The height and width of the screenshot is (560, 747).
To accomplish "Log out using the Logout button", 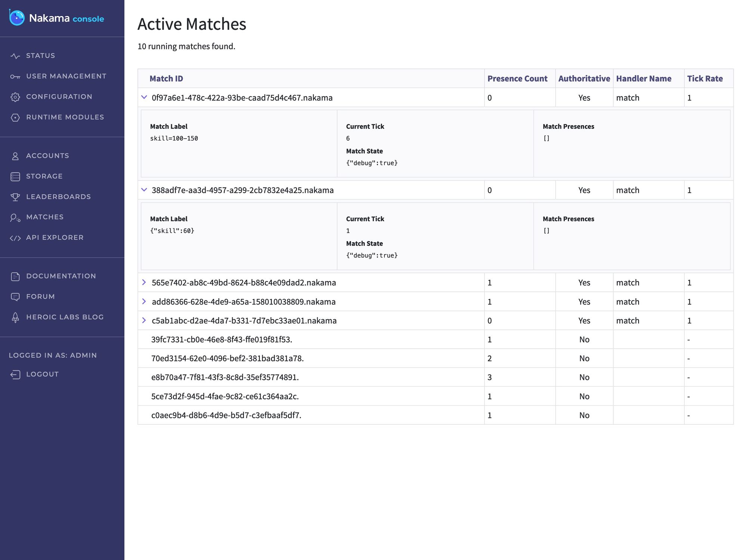I will (42, 374).
